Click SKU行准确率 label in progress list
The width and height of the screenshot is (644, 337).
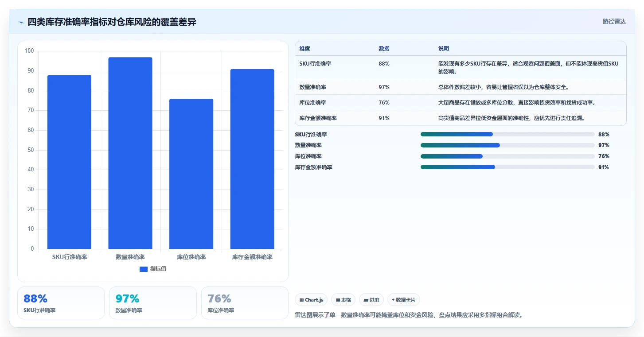pyautogui.click(x=311, y=134)
